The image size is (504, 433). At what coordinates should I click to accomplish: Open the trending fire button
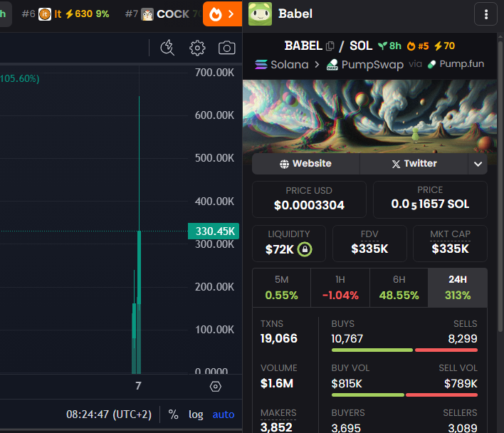[222, 14]
